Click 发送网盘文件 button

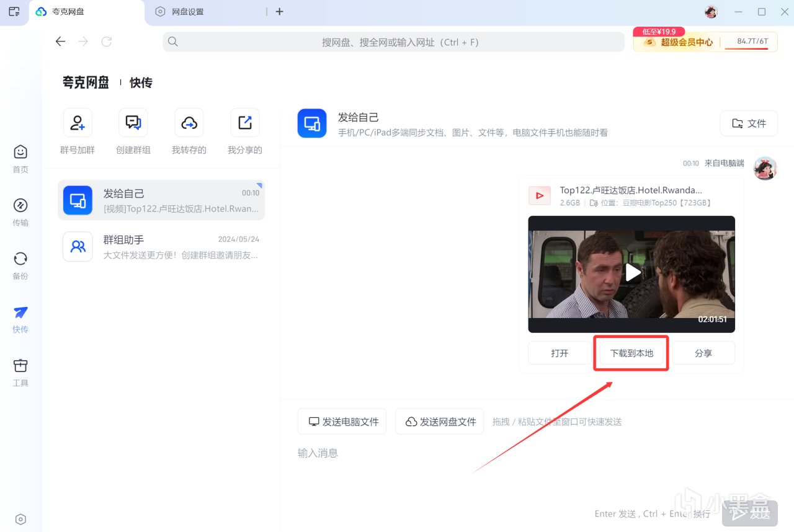point(439,422)
